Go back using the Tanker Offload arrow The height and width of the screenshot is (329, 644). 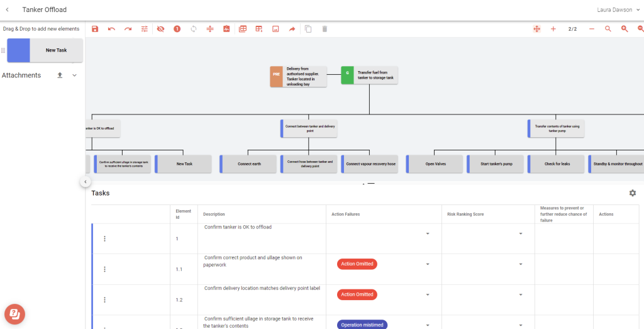(x=7, y=9)
